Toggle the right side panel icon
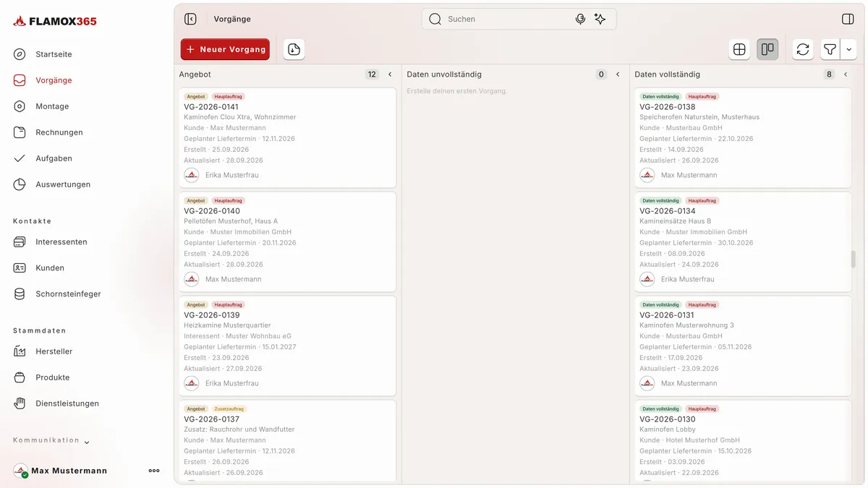This screenshot has height=488, width=868. point(848,20)
